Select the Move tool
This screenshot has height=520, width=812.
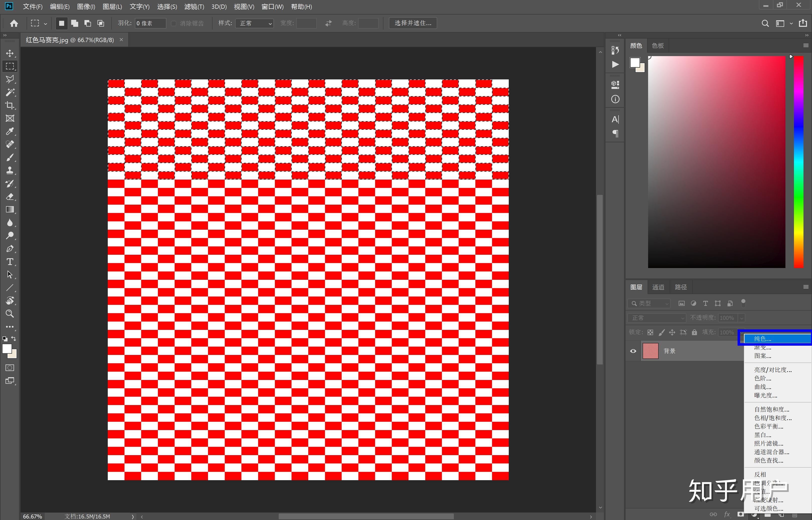click(x=10, y=53)
